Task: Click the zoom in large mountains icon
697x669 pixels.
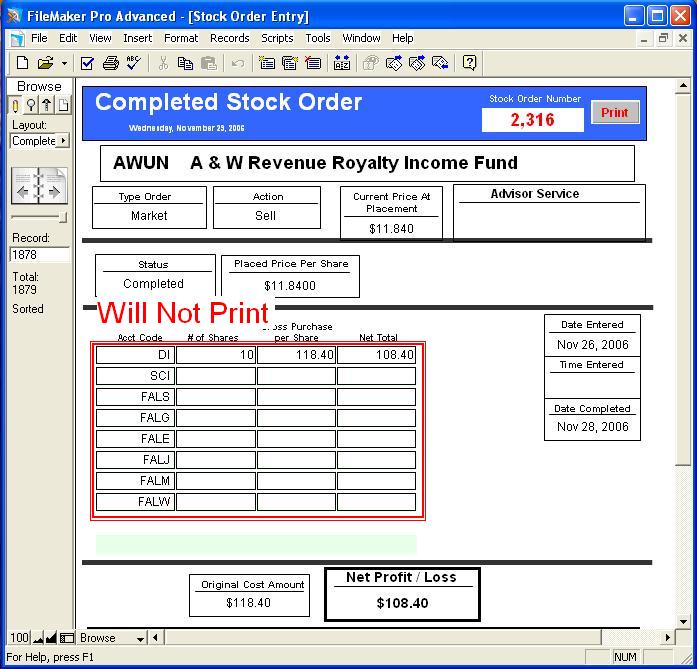Action: click(51, 638)
